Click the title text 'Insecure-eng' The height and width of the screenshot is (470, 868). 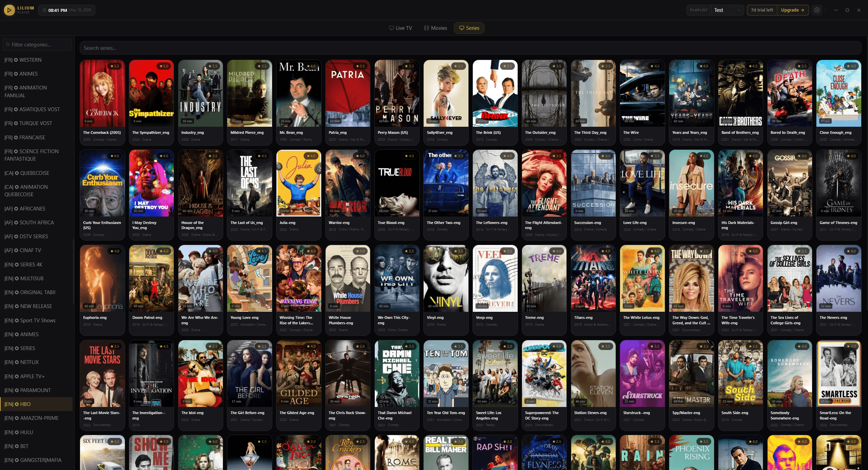click(x=683, y=223)
